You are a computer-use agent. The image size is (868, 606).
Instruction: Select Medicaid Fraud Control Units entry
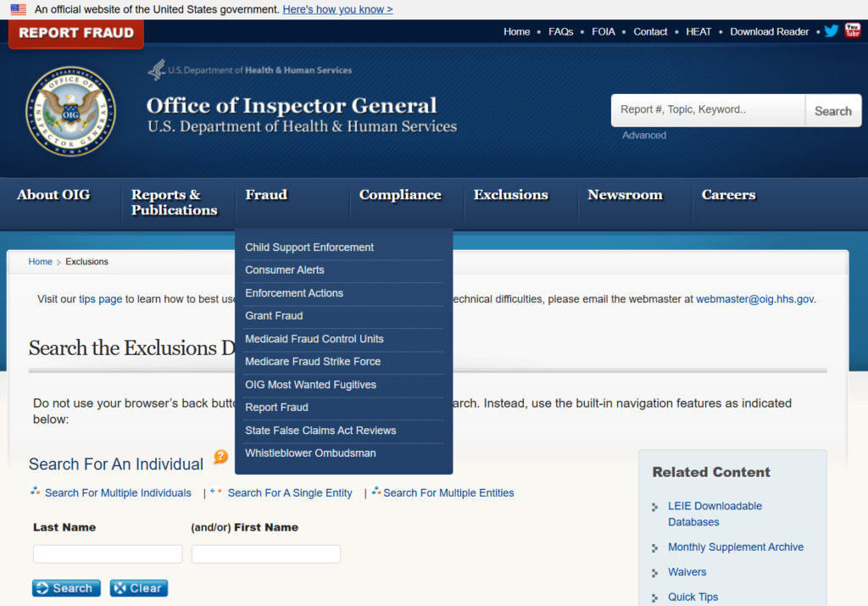(314, 339)
